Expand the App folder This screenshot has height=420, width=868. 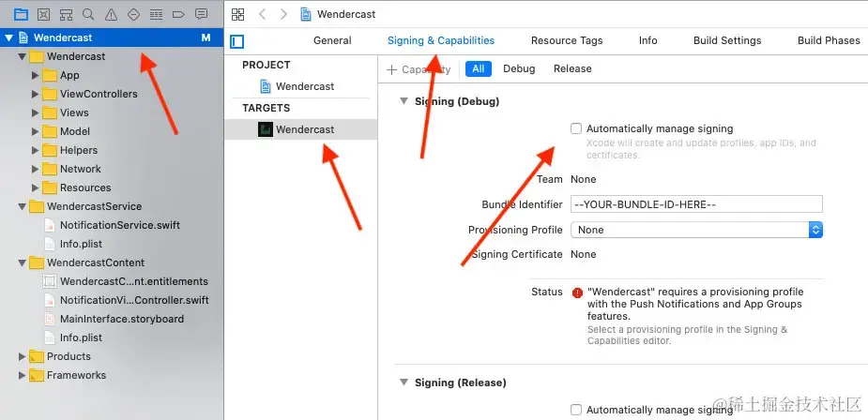pyautogui.click(x=36, y=75)
